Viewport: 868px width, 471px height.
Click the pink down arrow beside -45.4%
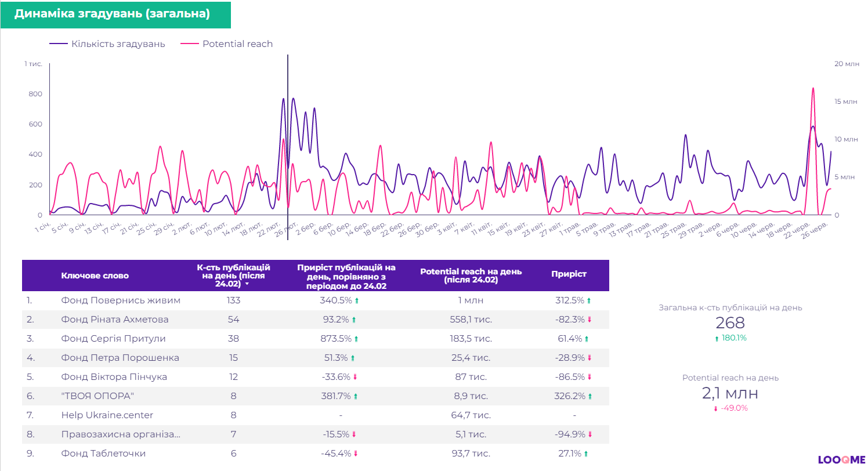click(355, 454)
